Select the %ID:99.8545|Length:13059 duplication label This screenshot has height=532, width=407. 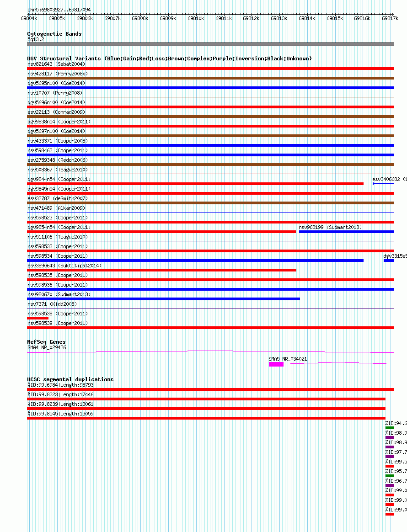click(60, 414)
